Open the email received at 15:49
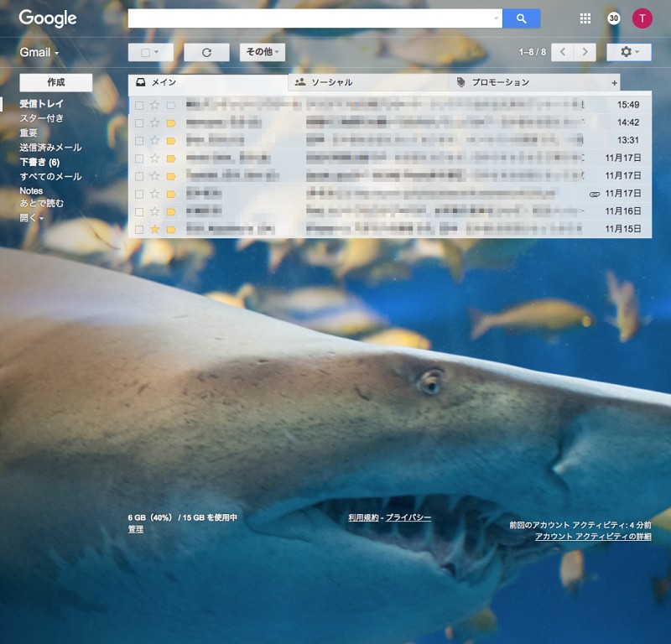This screenshot has width=671, height=644. click(x=390, y=105)
